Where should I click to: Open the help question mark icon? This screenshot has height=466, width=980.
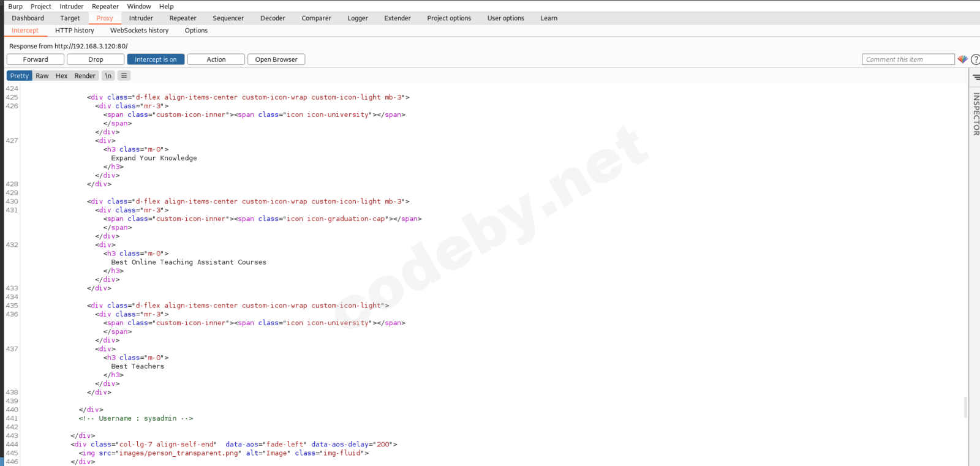[x=975, y=59]
